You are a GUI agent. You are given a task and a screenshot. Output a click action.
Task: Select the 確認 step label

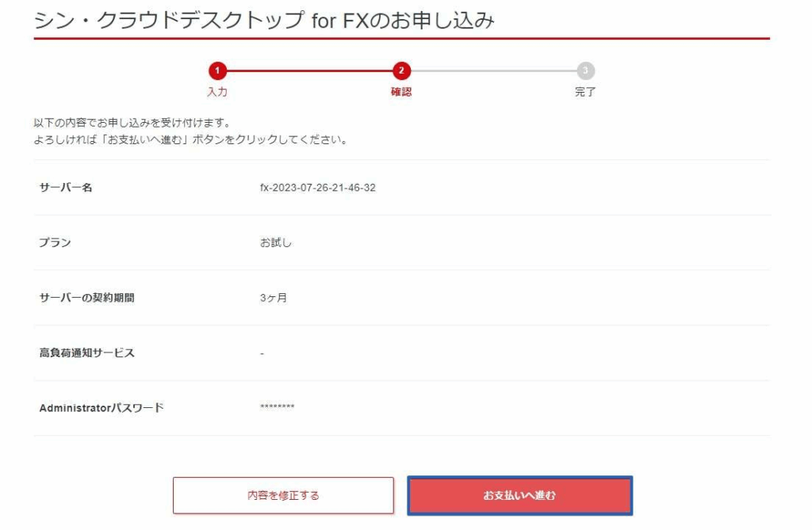401,92
